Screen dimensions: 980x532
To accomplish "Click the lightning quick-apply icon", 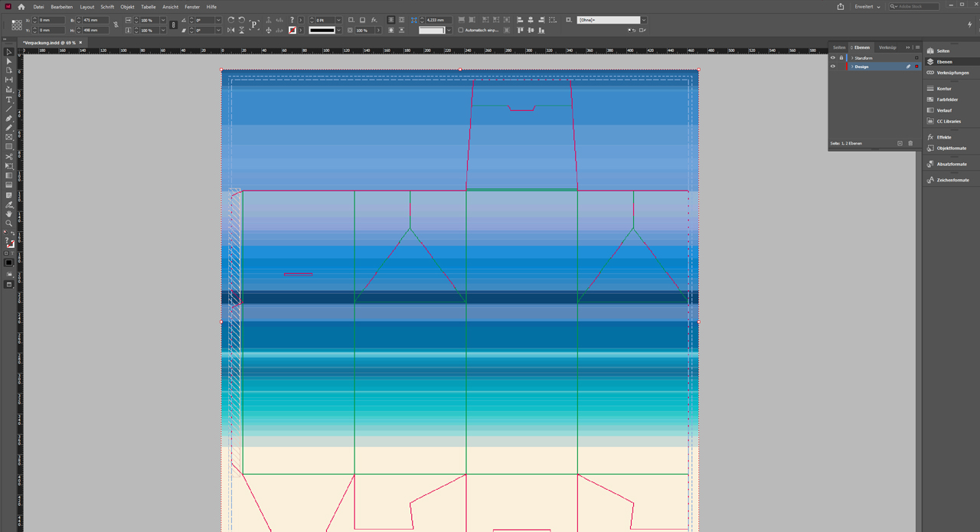I will coord(970,24).
